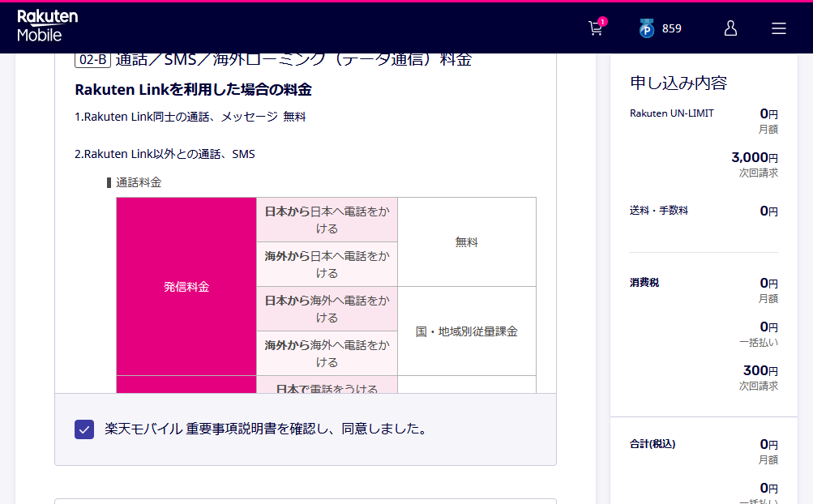Click the 02-B section label

(93, 60)
